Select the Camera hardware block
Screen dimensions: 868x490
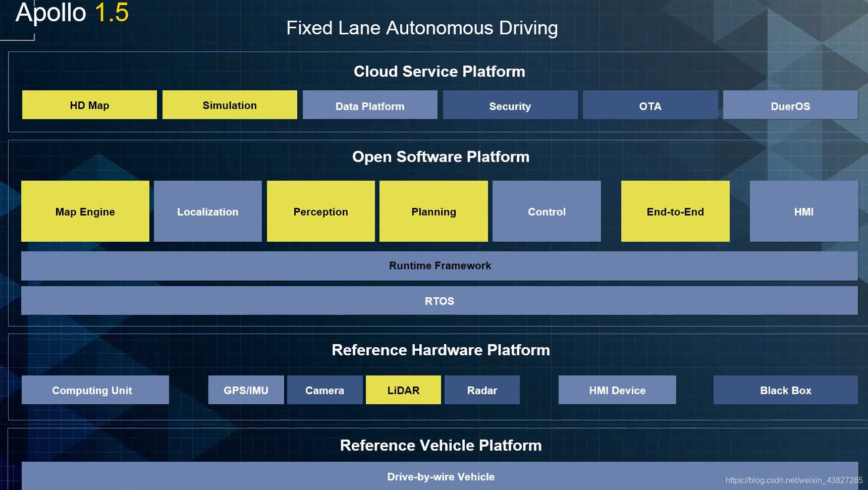tap(325, 390)
